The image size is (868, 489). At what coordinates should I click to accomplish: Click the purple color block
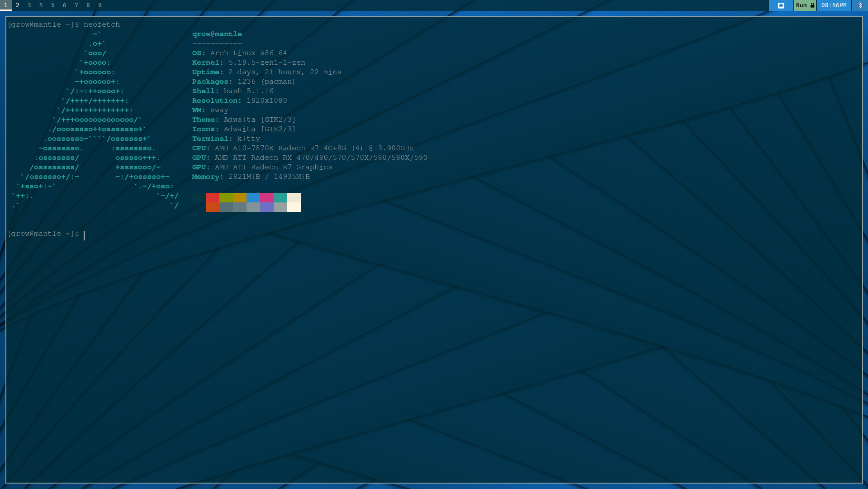pos(267,207)
